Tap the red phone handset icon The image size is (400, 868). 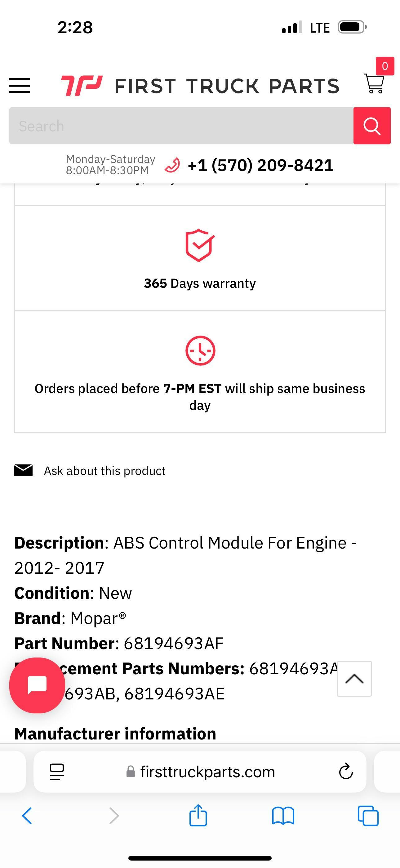pos(172,165)
